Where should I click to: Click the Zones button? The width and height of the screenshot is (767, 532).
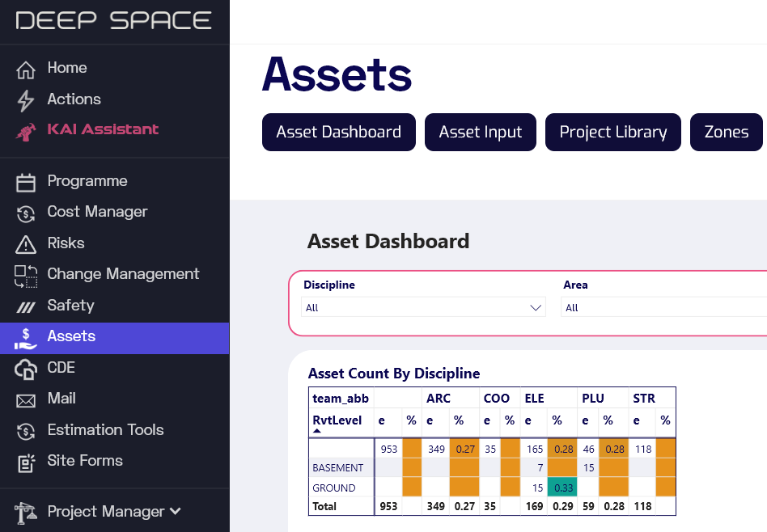click(727, 132)
